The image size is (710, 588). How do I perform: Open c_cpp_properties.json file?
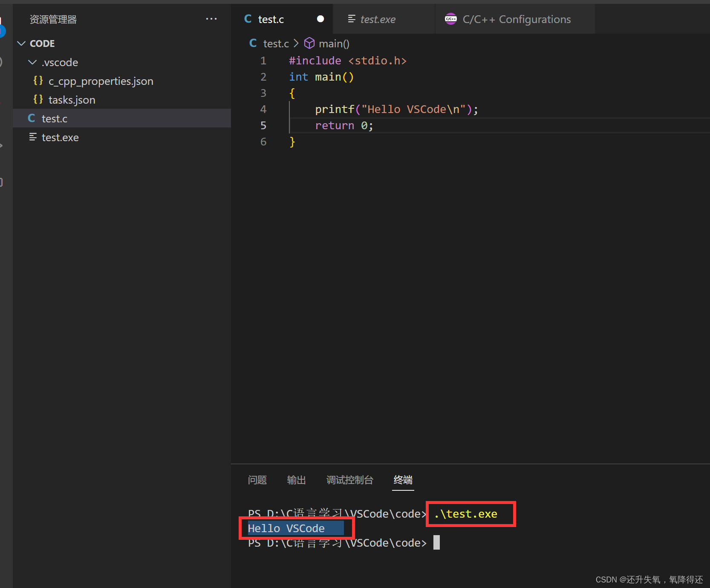click(x=101, y=81)
